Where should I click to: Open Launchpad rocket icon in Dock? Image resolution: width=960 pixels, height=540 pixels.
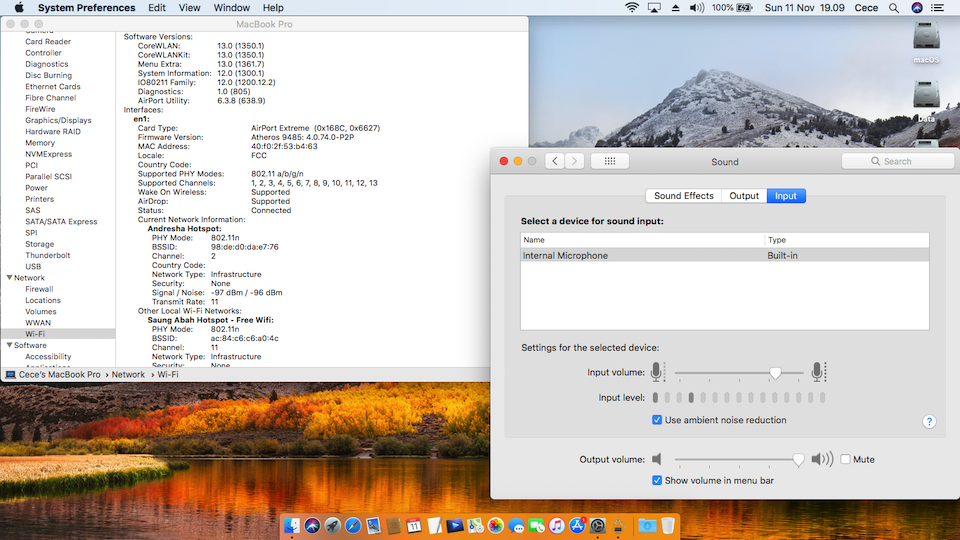coord(332,525)
